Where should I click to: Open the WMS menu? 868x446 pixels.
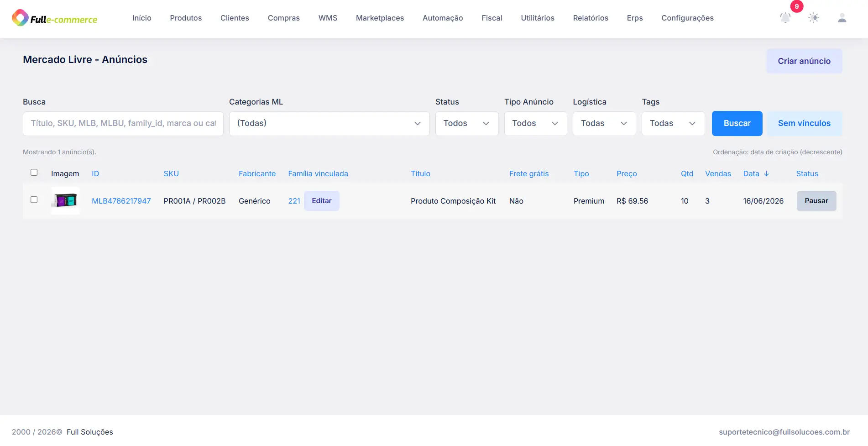(x=328, y=18)
